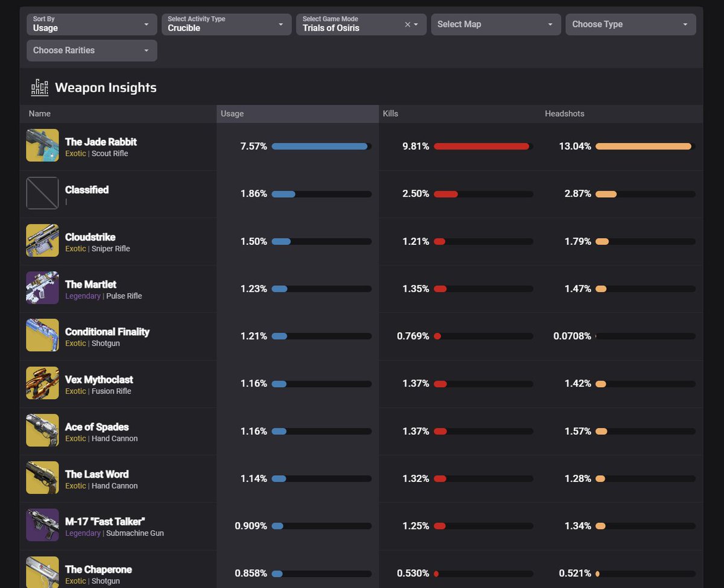Open the Choose Type dropdown
Screen dimensions: 724x588
[x=630, y=24]
